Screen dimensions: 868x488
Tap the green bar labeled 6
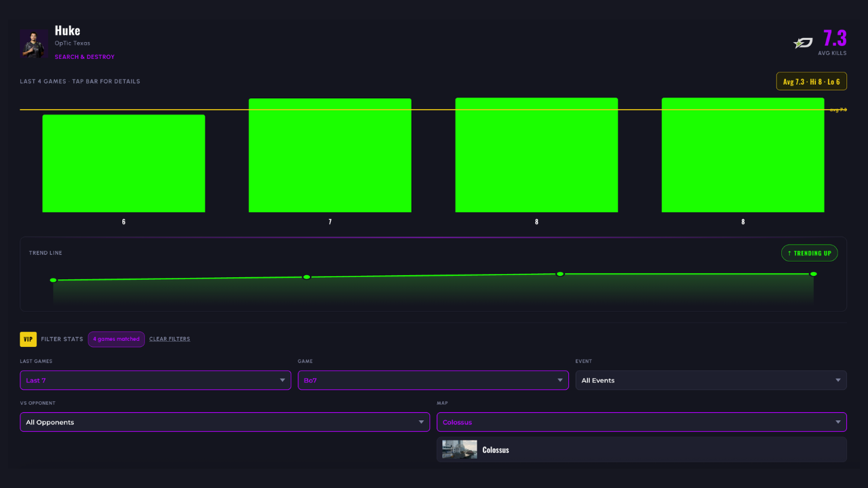point(123,163)
